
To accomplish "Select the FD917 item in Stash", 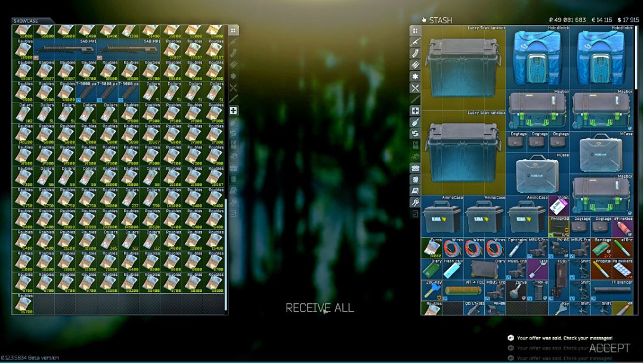I will tap(559, 281).
